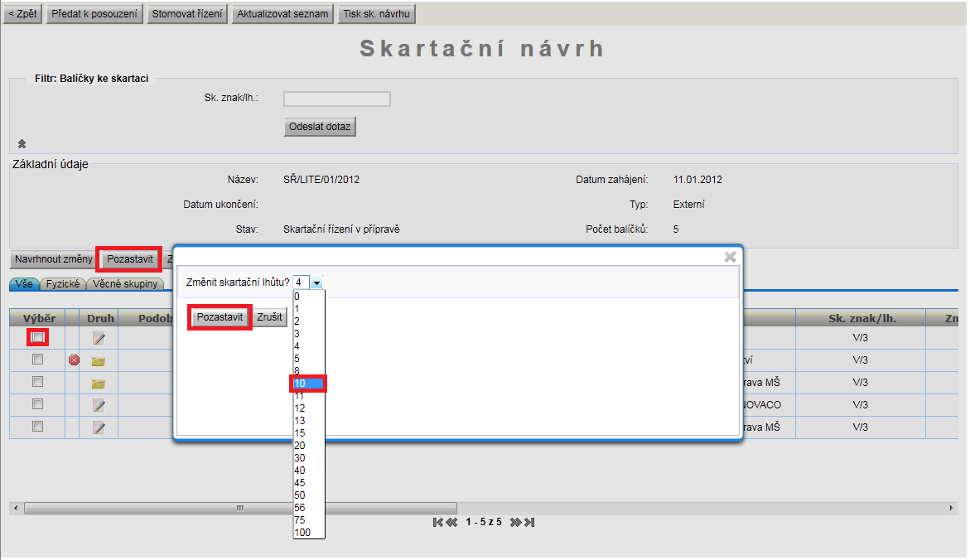
Task: Select value 100 in dropdown list
Action: click(x=309, y=532)
